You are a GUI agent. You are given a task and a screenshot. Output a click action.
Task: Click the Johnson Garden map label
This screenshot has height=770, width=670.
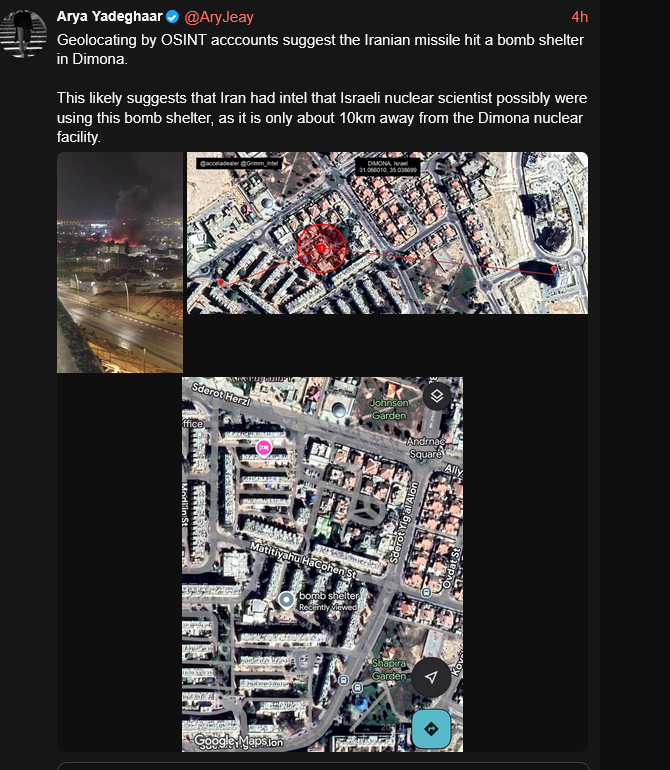point(389,409)
